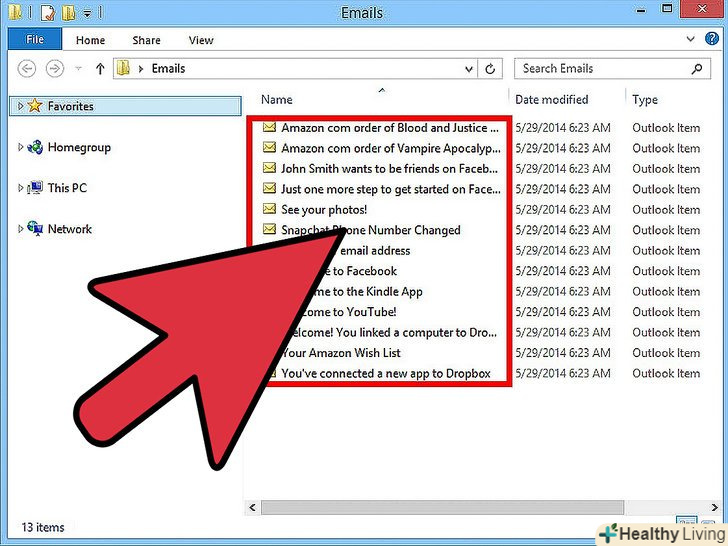Select Favorites in navigation pane

tap(70, 106)
